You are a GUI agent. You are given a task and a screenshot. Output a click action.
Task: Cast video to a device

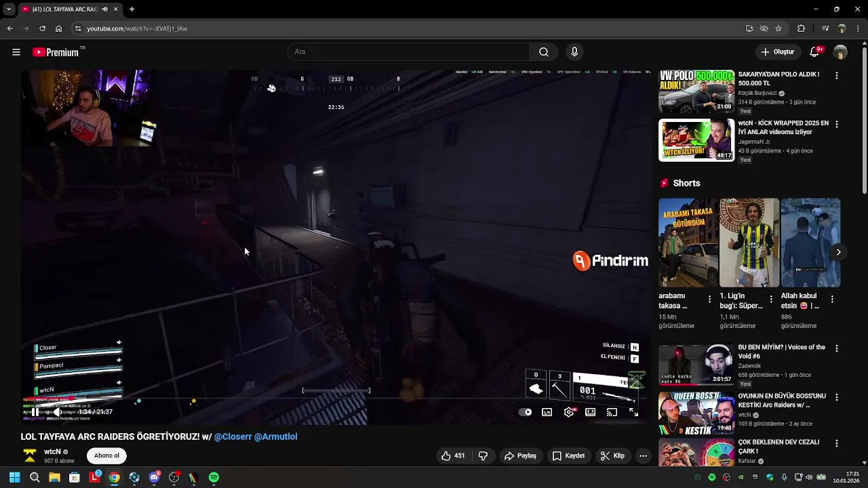coord(612,412)
